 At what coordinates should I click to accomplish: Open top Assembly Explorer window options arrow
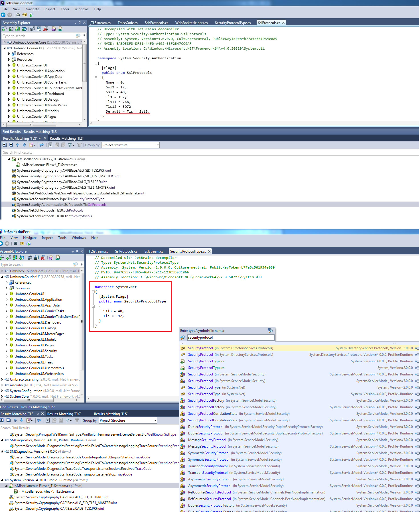(75, 23)
